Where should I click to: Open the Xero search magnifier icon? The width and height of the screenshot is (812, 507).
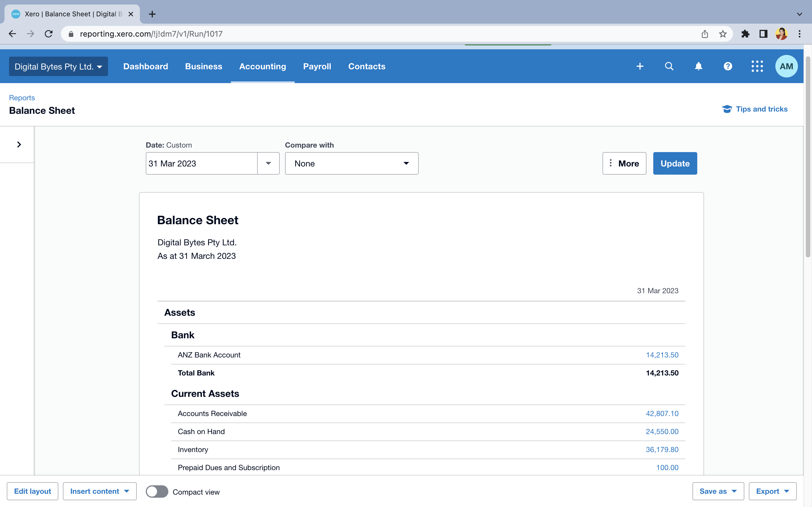[x=669, y=66]
